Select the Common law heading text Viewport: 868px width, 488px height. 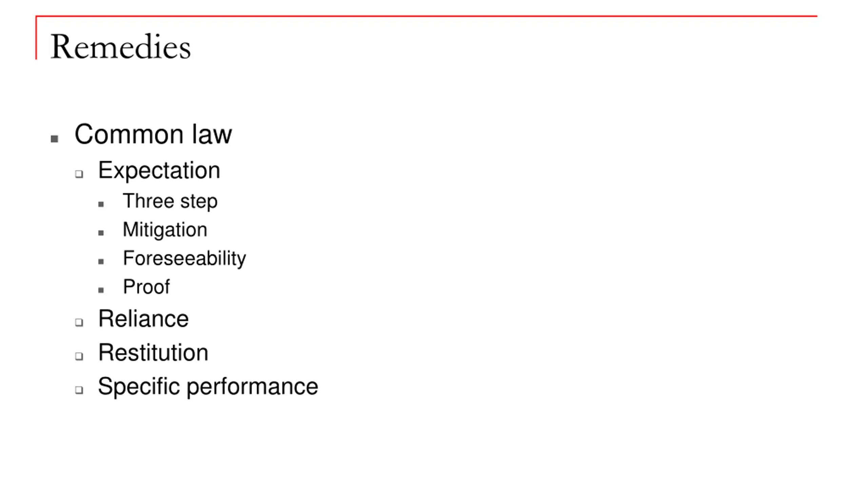coord(153,134)
